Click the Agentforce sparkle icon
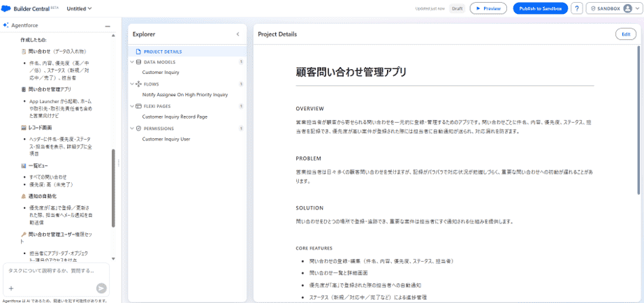Image resolution: width=644 pixels, height=303 pixels. [6, 25]
